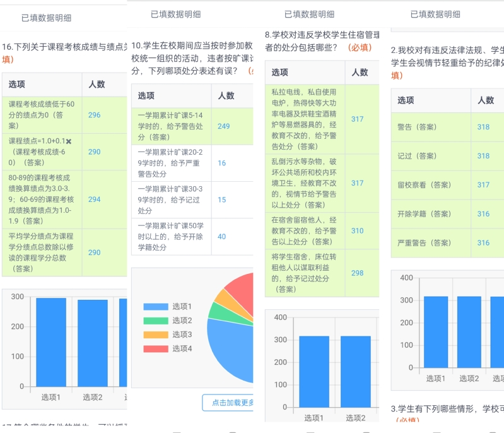Click the 318 count beside 警告（答案）
Image resolution: width=504 pixels, height=433 pixels.
[483, 127]
